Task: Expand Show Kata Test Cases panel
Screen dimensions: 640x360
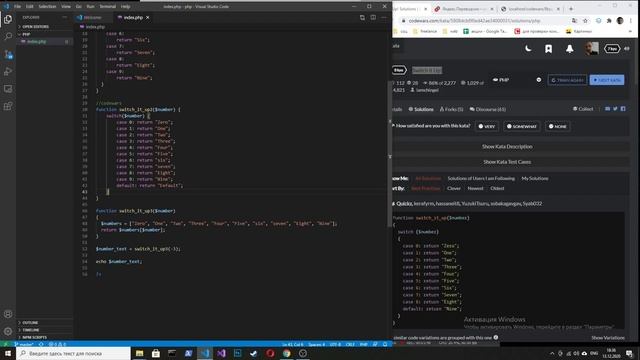Action: point(507,162)
